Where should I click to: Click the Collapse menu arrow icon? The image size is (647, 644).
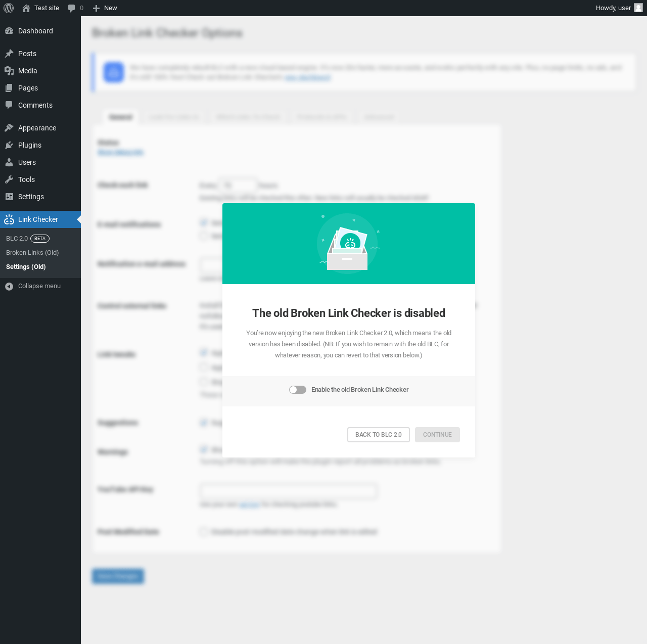(x=9, y=286)
